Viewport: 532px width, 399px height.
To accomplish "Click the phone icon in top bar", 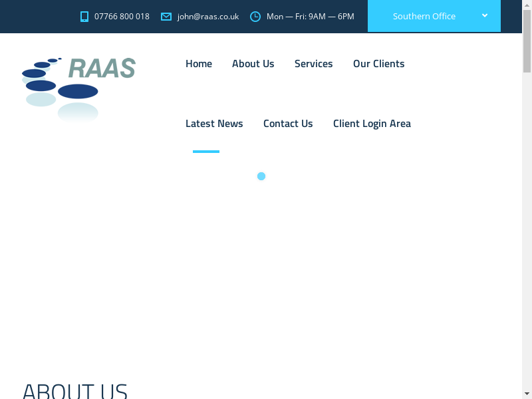I will coord(84,17).
